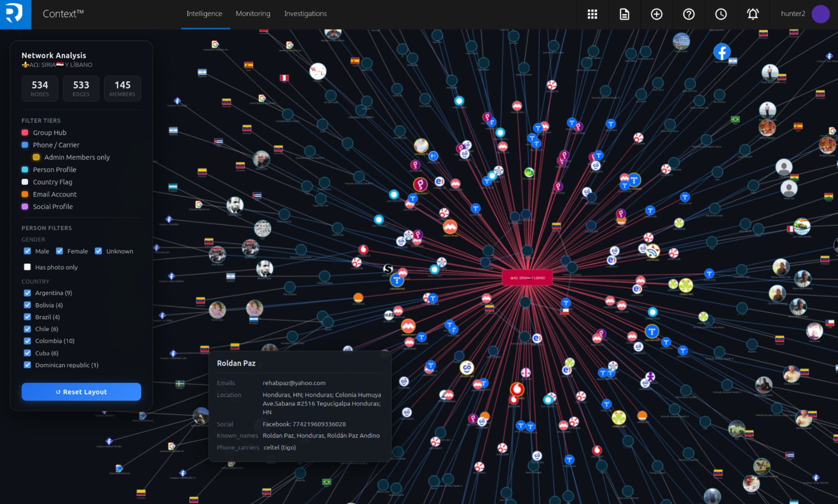Select the red central group hub node
The height and width of the screenshot is (504, 838).
tap(527, 277)
